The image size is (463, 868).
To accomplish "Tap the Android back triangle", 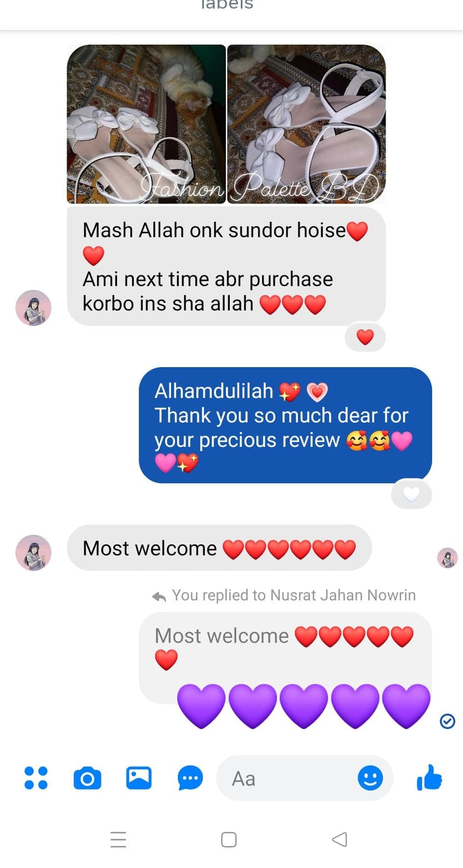I will tap(340, 840).
